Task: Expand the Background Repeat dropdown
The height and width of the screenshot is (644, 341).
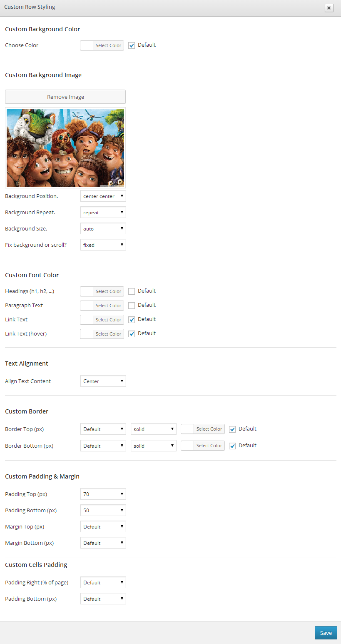Action: [103, 213]
